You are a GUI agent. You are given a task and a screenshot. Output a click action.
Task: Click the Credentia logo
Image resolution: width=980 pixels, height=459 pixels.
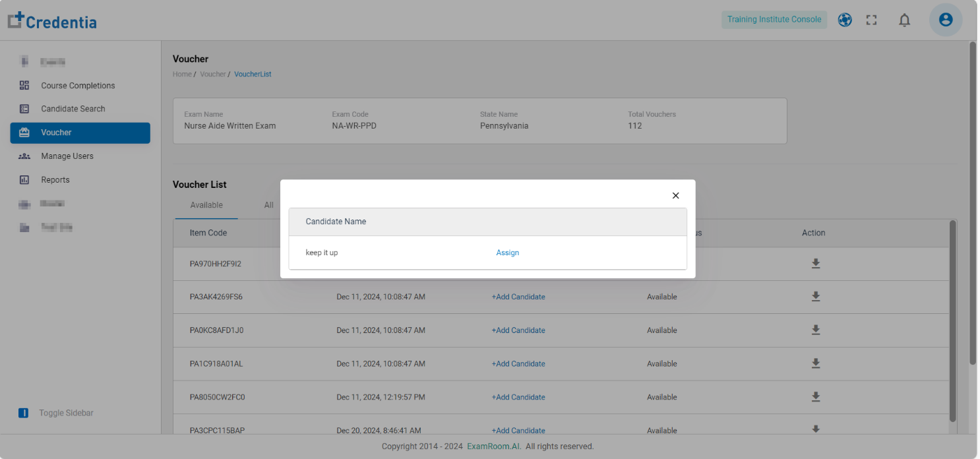52,21
